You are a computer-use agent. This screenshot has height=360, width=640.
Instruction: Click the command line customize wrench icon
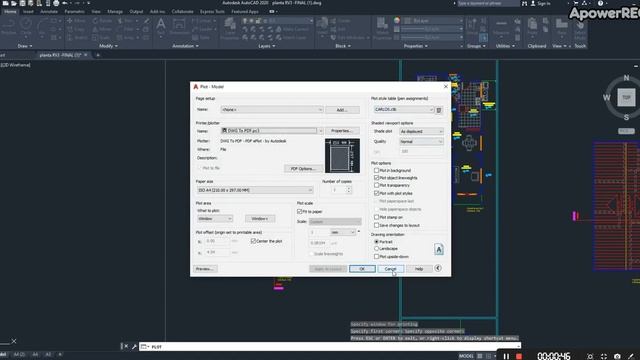pos(134,347)
